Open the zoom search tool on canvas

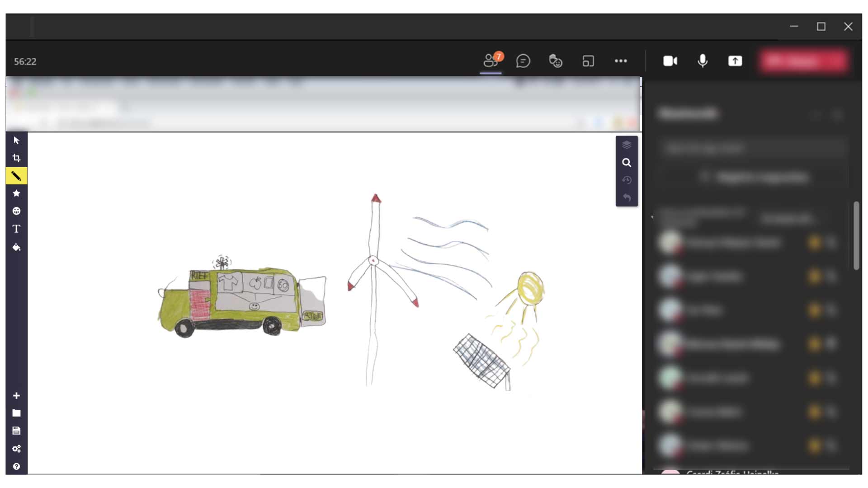click(627, 162)
